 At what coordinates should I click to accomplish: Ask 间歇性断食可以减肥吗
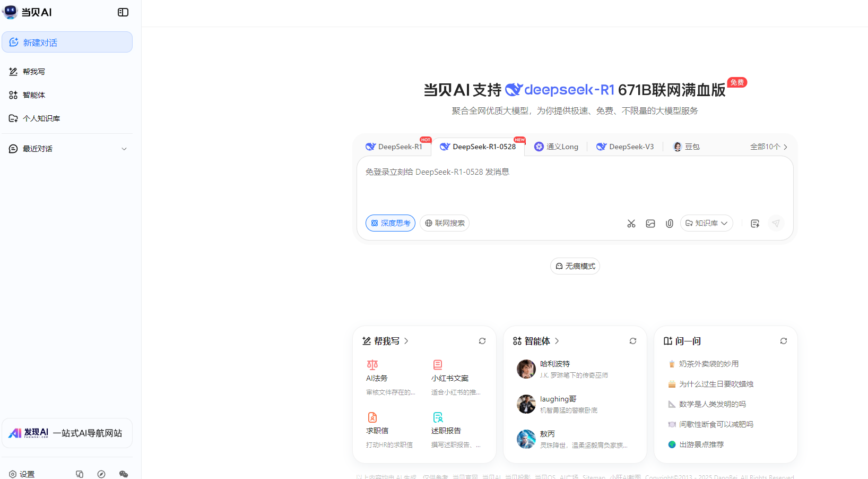[716, 424]
